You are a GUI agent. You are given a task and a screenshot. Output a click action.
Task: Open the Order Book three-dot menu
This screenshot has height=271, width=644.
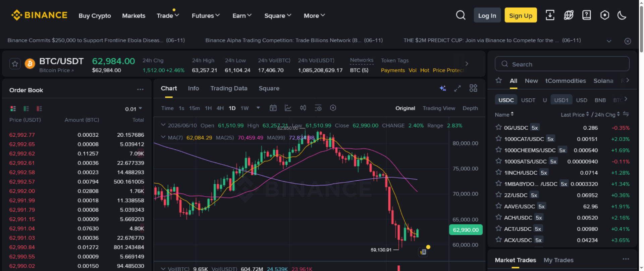pos(140,90)
